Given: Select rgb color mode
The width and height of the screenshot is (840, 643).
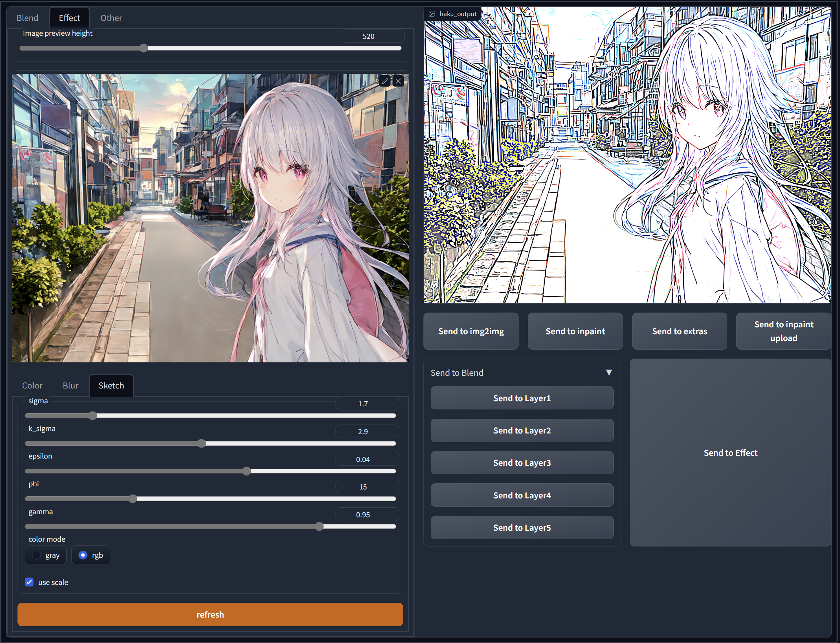Looking at the screenshot, I should click(x=91, y=555).
